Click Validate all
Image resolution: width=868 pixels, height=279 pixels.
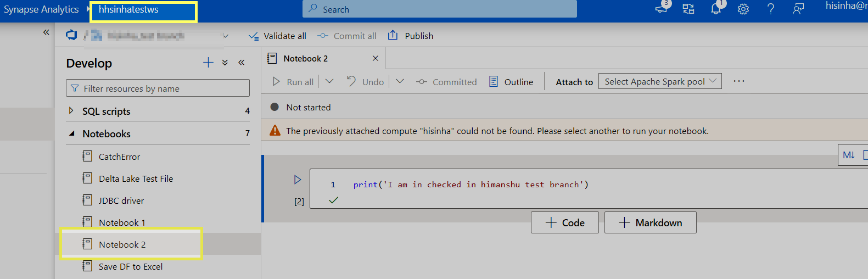tap(278, 36)
